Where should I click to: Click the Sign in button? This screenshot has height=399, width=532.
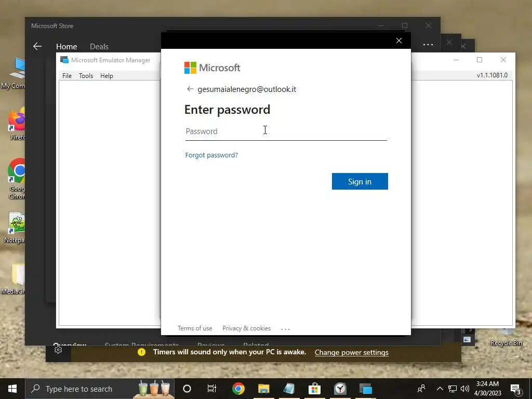pyautogui.click(x=360, y=181)
